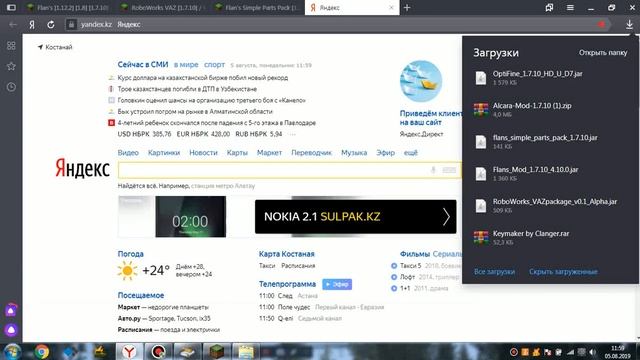The height and width of the screenshot is (360, 640).
Task: Open history clock icon in sidebar
Action: pos(11,87)
